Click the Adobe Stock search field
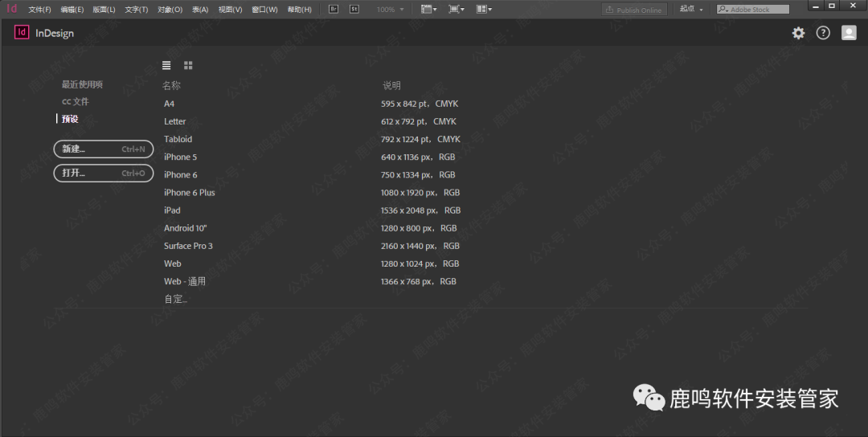868x437 pixels. (755, 10)
